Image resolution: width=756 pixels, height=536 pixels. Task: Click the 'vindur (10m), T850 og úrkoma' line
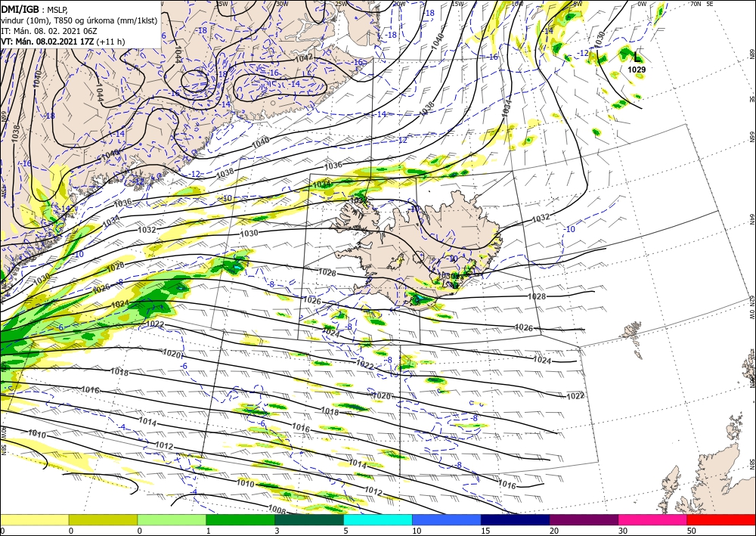79,20
